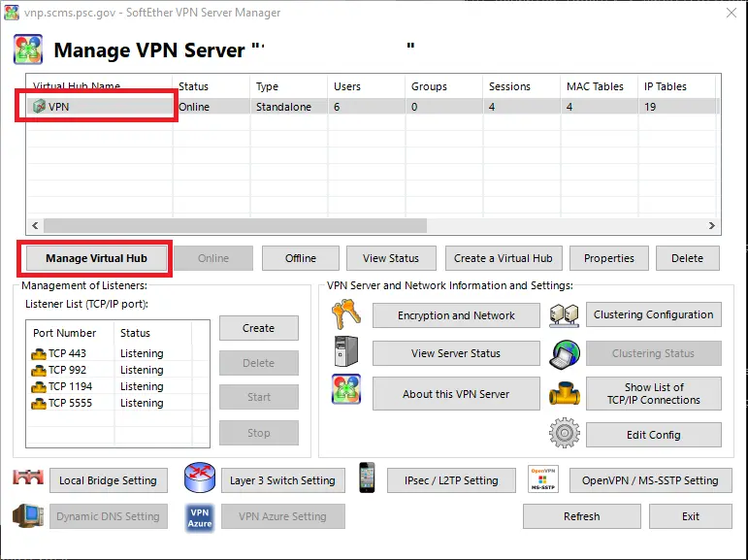
Task: Click the Dynamic DNS Setting button
Action: 109,516
